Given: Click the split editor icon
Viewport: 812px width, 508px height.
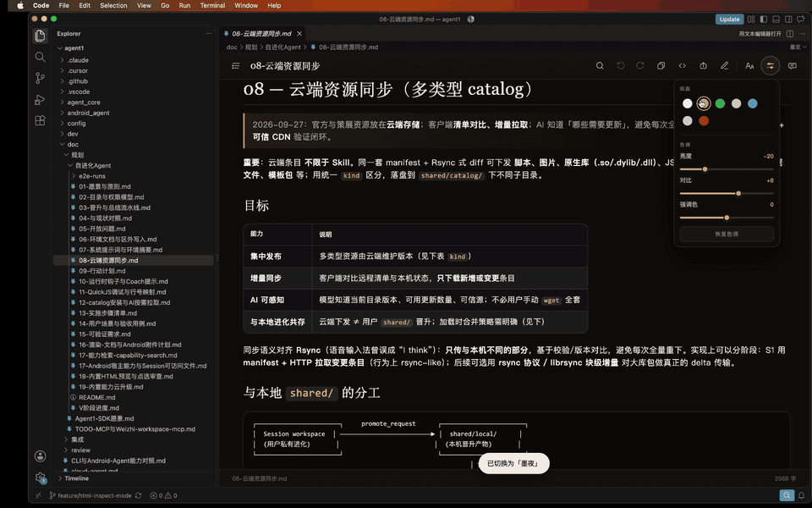Looking at the screenshot, I should (790, 34).
